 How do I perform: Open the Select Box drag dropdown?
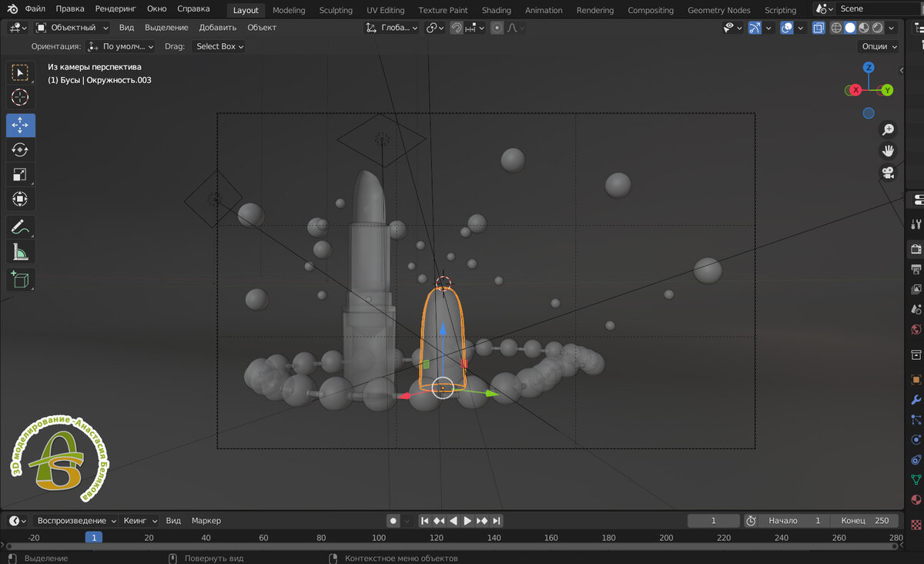click(x=219, y=46)
